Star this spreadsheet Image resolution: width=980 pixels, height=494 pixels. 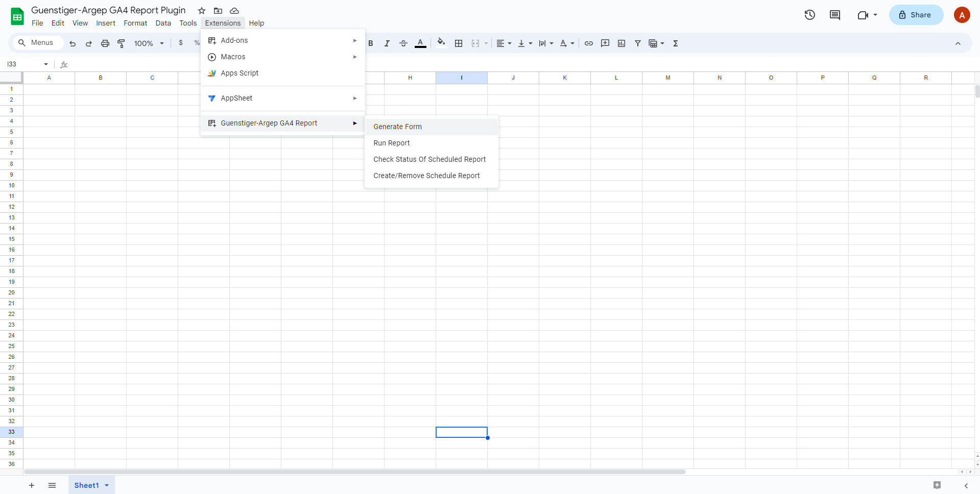202,11
